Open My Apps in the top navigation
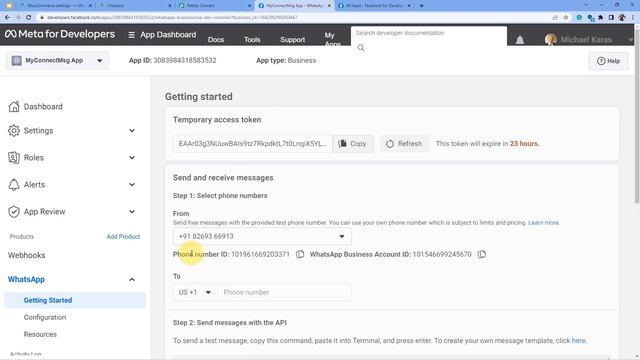This screenshot has width=640, height=360. pos(332,39)
